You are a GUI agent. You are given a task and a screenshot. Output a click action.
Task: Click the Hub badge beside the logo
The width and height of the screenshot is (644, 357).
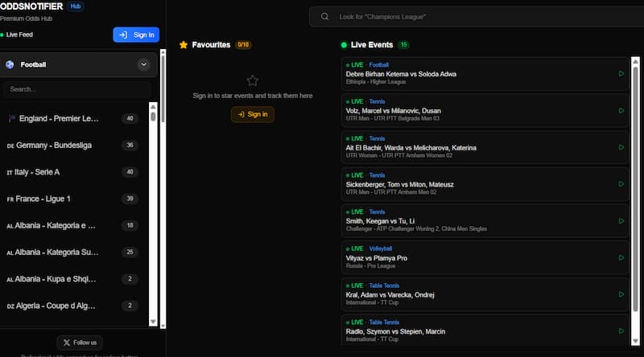[76, 6]
